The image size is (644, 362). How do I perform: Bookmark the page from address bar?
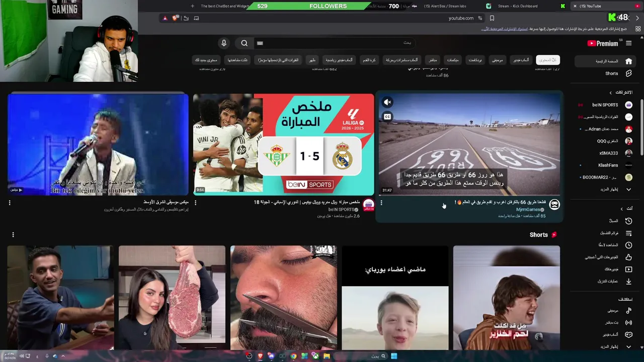pyautogui.click(x=492, y=18)
